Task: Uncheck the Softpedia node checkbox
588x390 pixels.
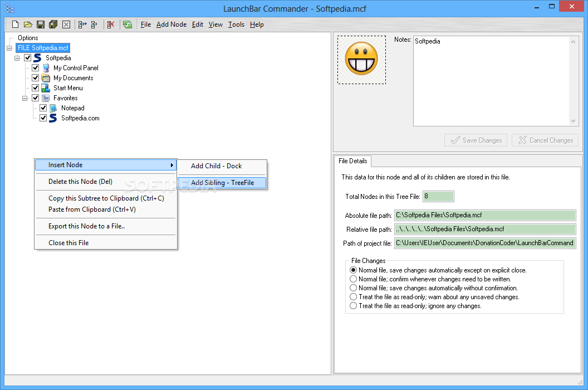Action: [x=28, y=58]
